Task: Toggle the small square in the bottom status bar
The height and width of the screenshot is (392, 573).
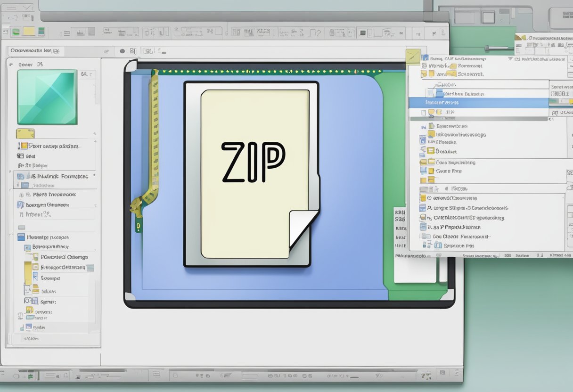Action: point(175,376)
